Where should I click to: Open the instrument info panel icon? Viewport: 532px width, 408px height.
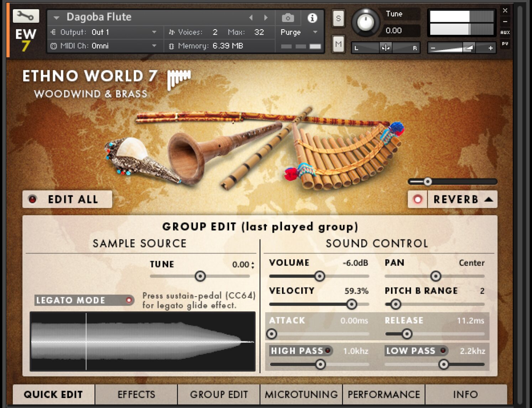pyautogui.click(x=312, y=18)
